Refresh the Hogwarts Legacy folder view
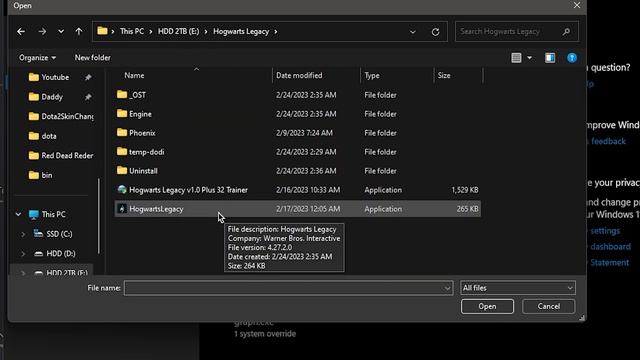This screenshot has height=360, width=640. click(x=436, y=32)
